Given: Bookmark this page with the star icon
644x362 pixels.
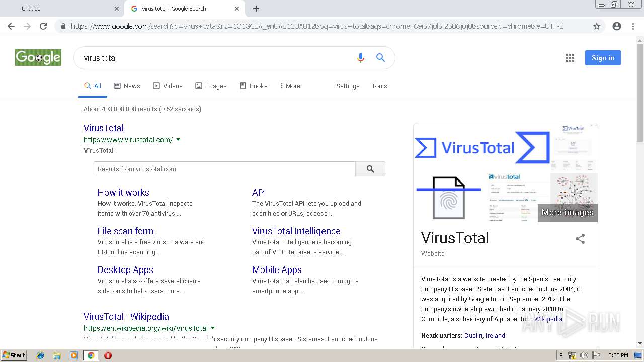Looking at the screenshot, I should click(597, 26).
